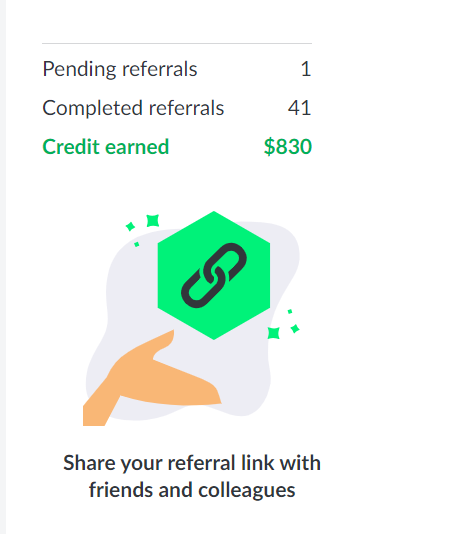Click the friends and colleagues text line

(x=192, y=490)
